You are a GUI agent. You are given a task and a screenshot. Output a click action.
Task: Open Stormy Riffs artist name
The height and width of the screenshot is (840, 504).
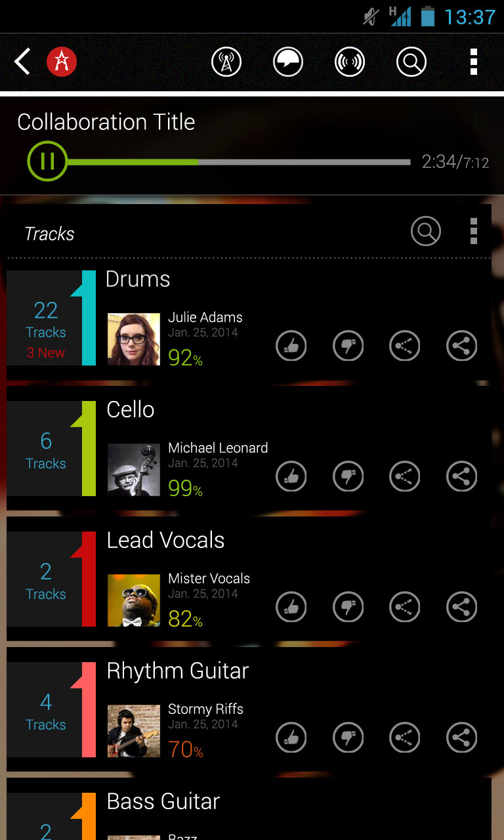tap(205, 709)
